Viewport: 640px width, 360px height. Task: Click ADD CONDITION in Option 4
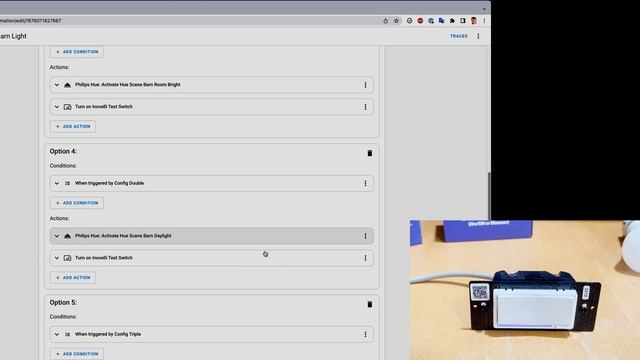click(77, 203)
